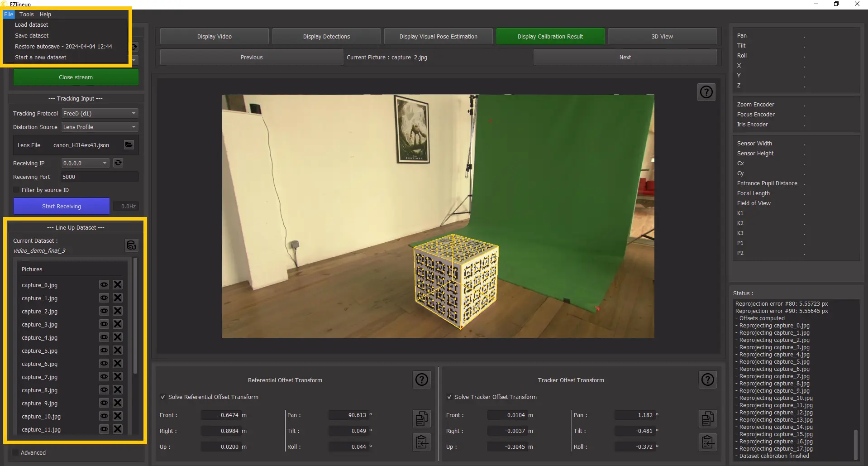Click the reload dataset database icon
The height and width of the screenshot is (466, 868).
coord(131,245)
